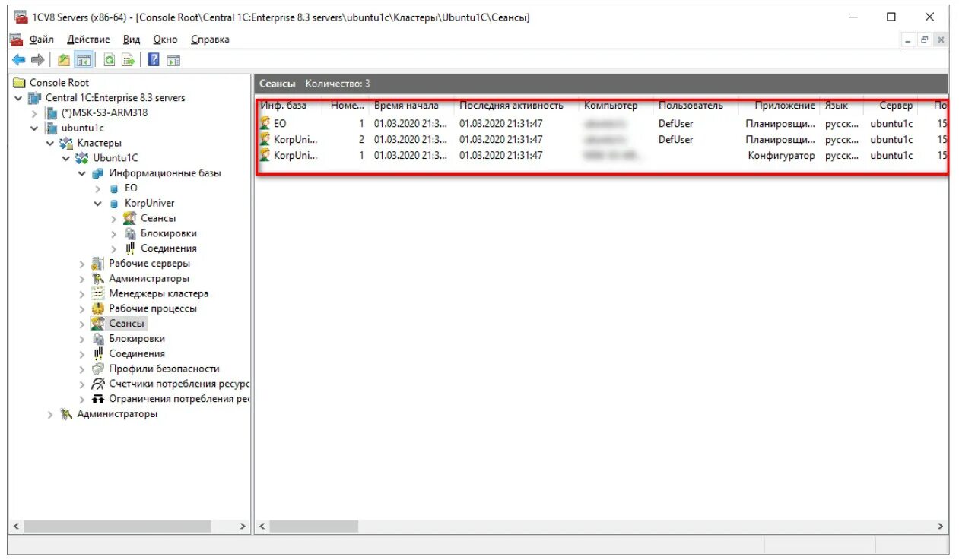
Task: Open the Файл menu
Action: (42, 40)
